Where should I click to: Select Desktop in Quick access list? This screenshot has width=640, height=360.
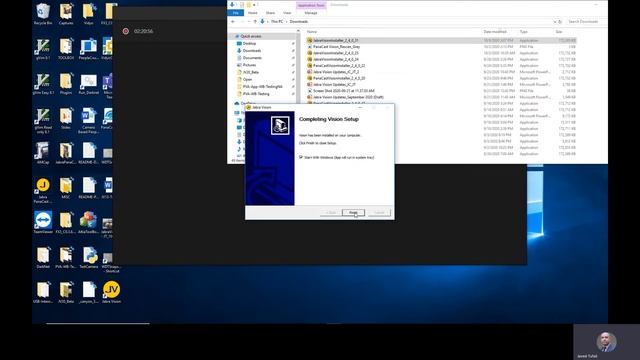point(249,43)
